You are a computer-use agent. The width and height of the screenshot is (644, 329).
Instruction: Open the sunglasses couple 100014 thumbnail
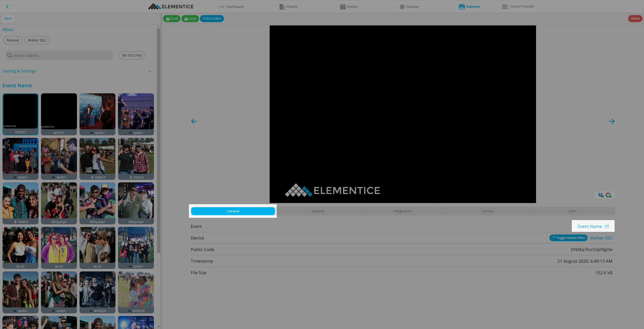(x=97, y=159)
